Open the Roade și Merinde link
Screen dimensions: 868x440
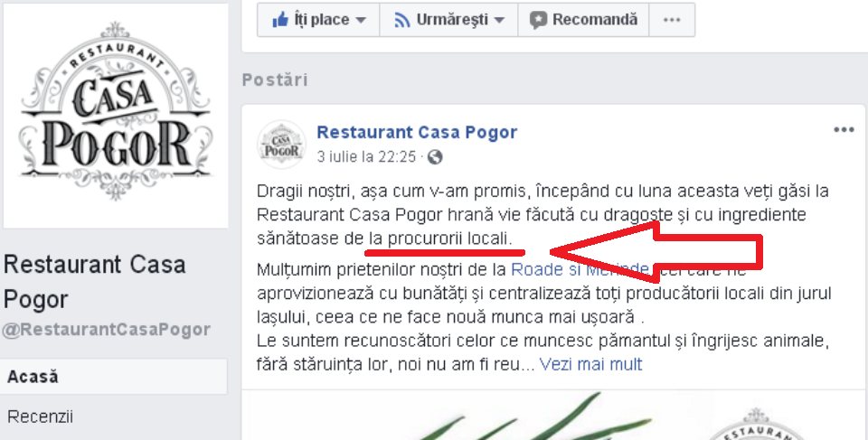tap(580, 269)
